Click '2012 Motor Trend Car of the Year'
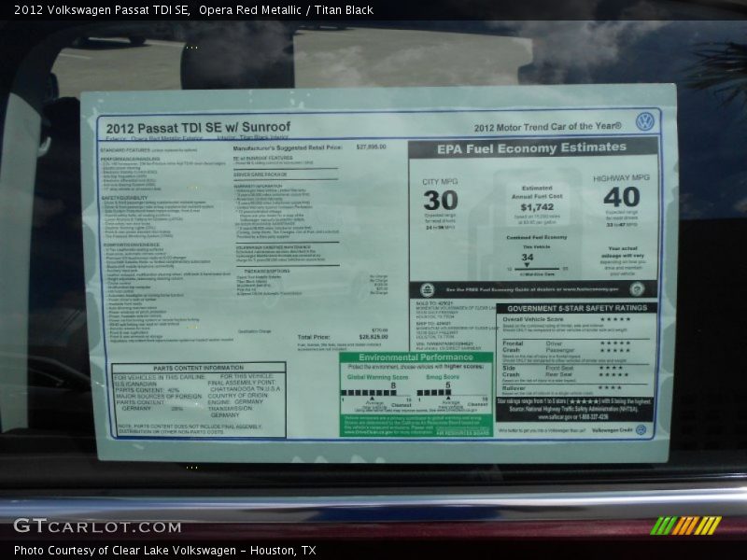The image size is (747, 560). [547, 127]
